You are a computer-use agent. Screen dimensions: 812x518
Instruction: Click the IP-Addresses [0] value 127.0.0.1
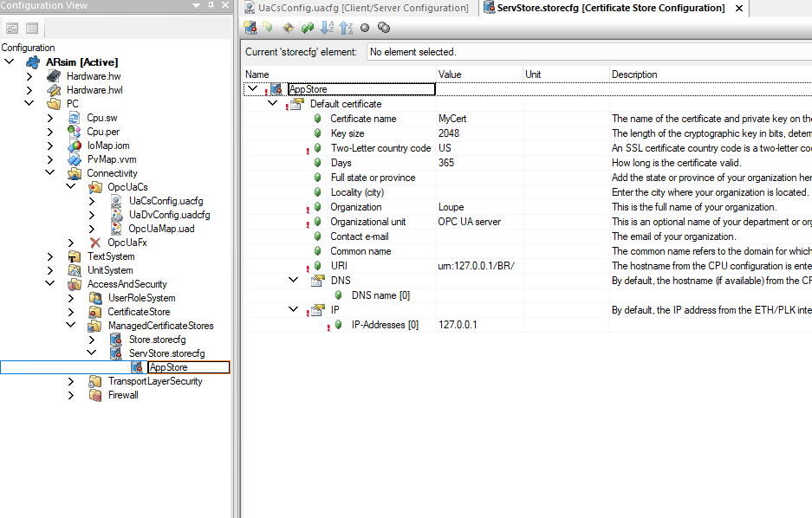458,325
